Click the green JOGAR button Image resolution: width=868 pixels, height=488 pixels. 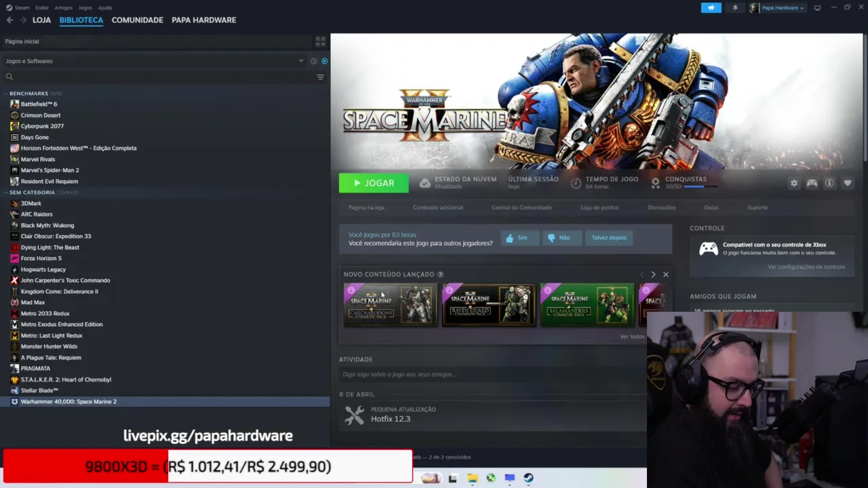(374, 183)
